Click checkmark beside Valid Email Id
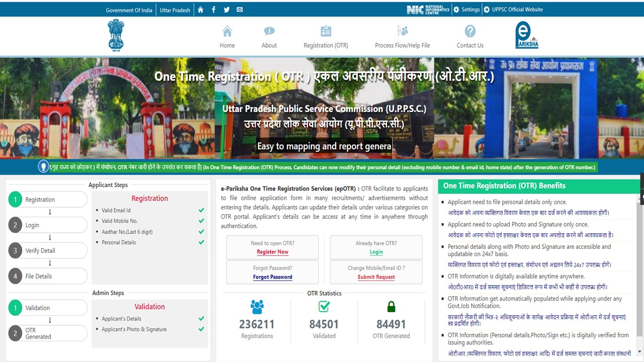 (x=201, y=210)
